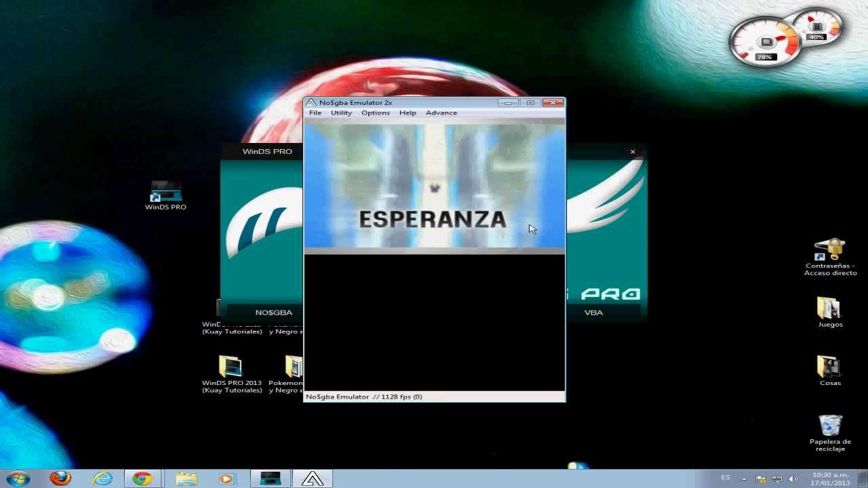Select Papelera de reciclaje icon
Viewport: 868px width, 488px height.
(x=830, y=433)
